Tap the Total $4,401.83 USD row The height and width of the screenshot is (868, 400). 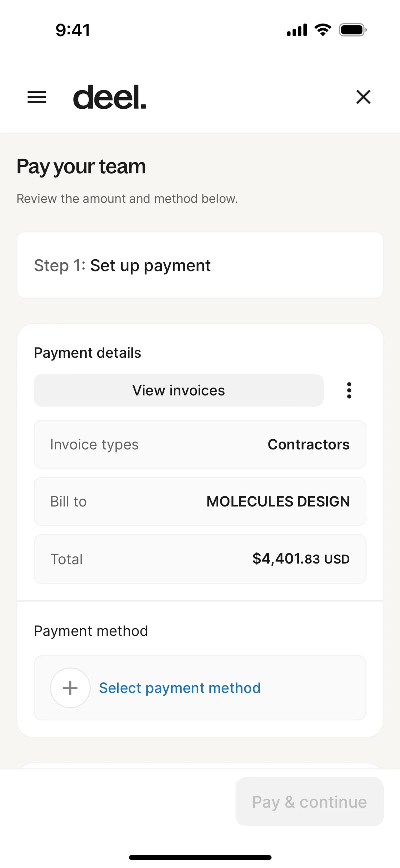[200, 559]
